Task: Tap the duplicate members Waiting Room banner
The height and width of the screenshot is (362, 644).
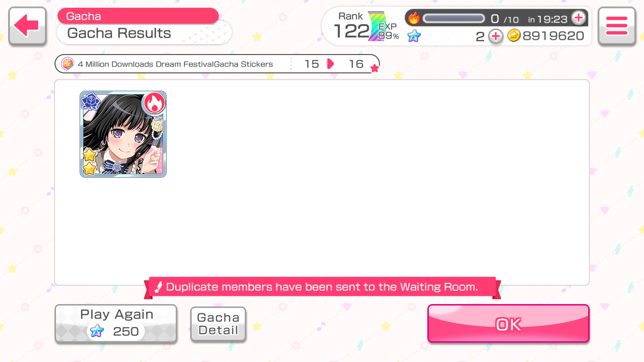Action: (x=322, y=287)
